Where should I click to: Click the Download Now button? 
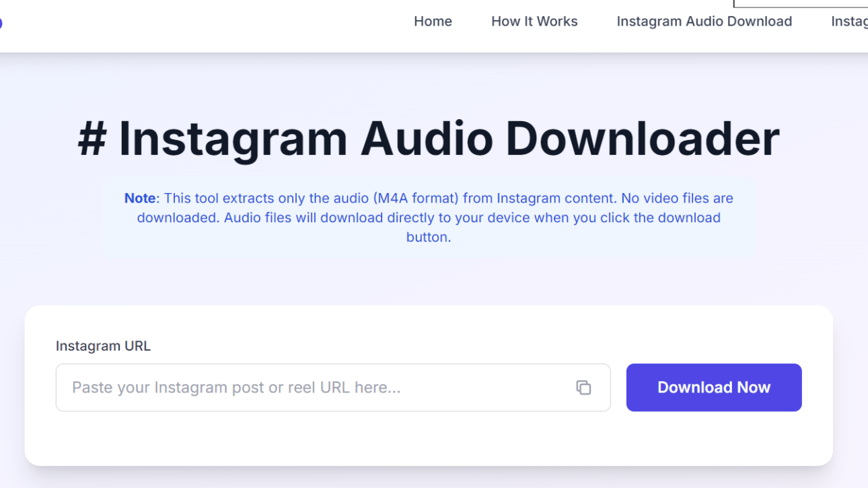714,388
